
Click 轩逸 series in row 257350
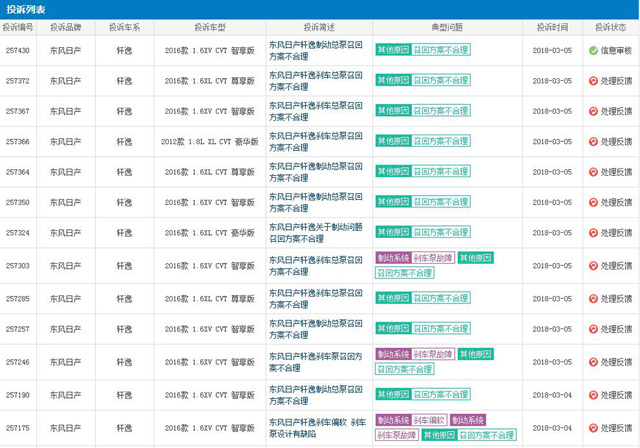tap(124, 202)
